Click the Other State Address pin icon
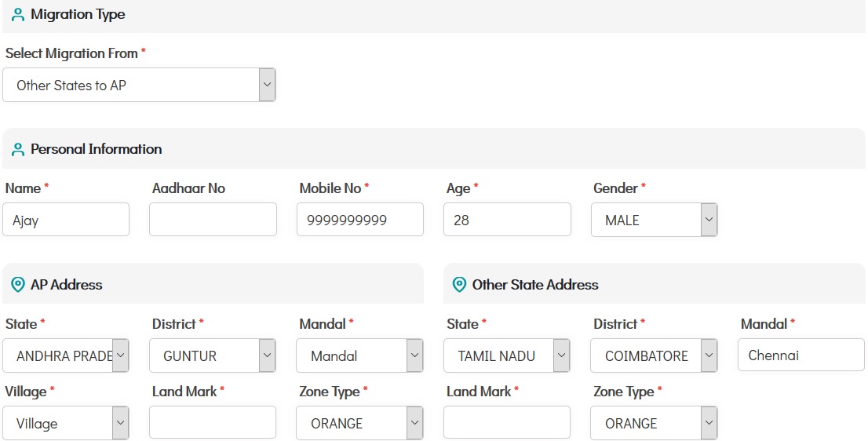The width and height of the screenshot is (868, 441). [460, 285]
